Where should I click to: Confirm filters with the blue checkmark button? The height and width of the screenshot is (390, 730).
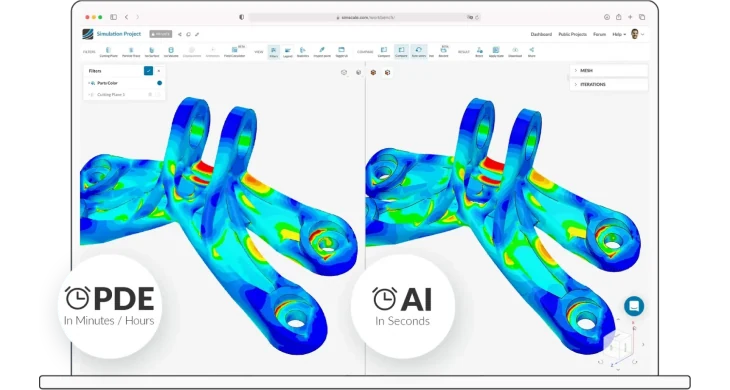coord(149,71)
